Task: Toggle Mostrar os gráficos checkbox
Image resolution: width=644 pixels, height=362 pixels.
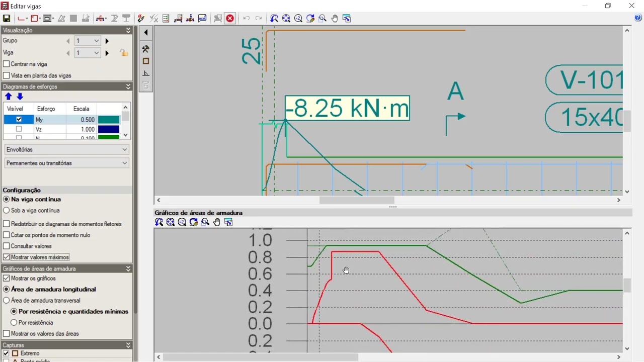Action: pos(7,278)
